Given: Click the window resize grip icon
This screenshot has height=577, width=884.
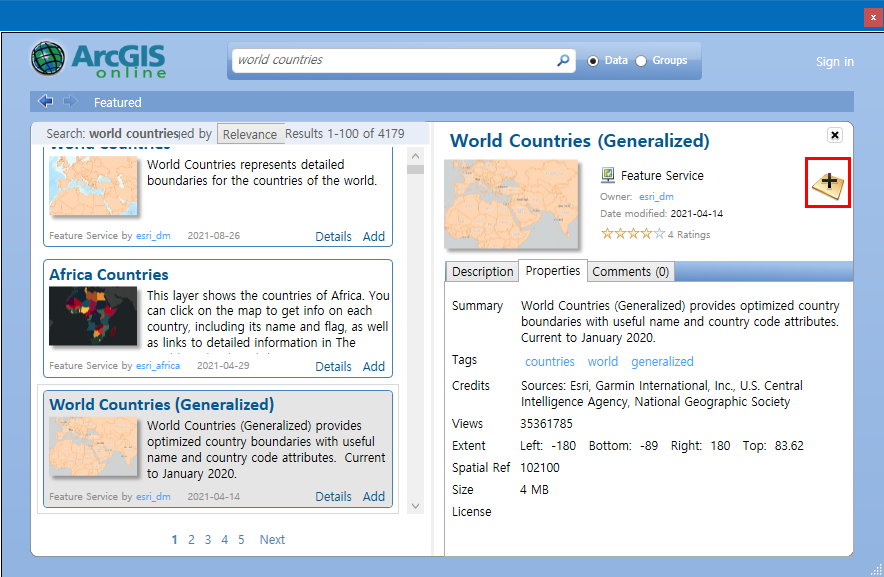Looking at the screenshot, I should 876,569.
